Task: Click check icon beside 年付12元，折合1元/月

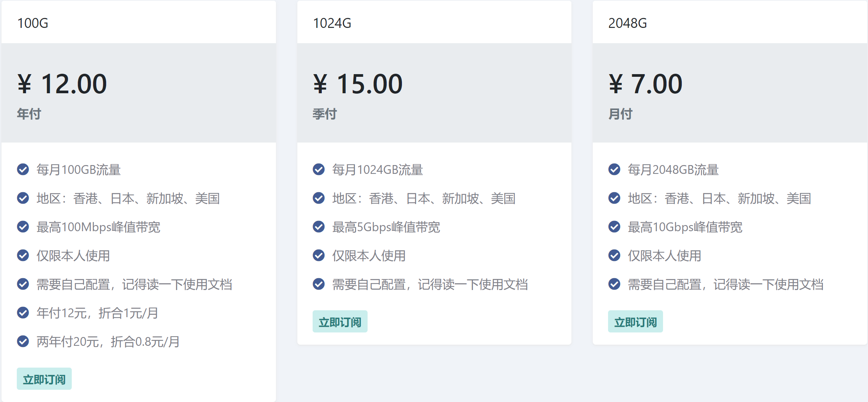Action: (23, 313)
